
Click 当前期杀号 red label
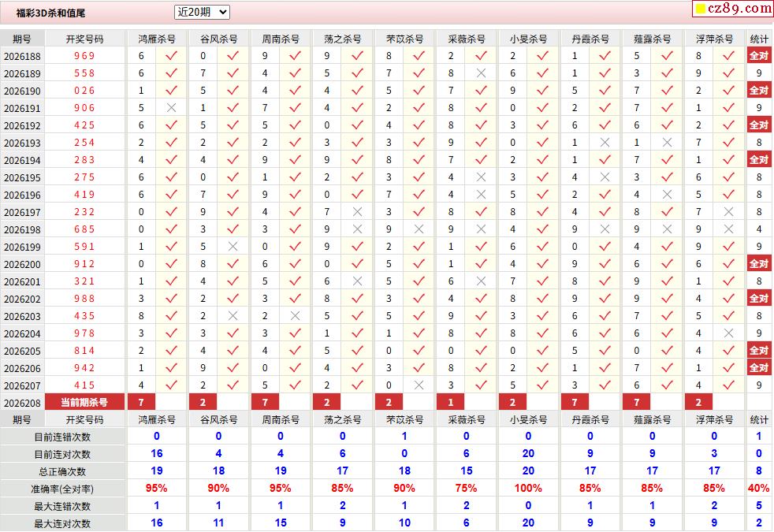pos(84,402)
